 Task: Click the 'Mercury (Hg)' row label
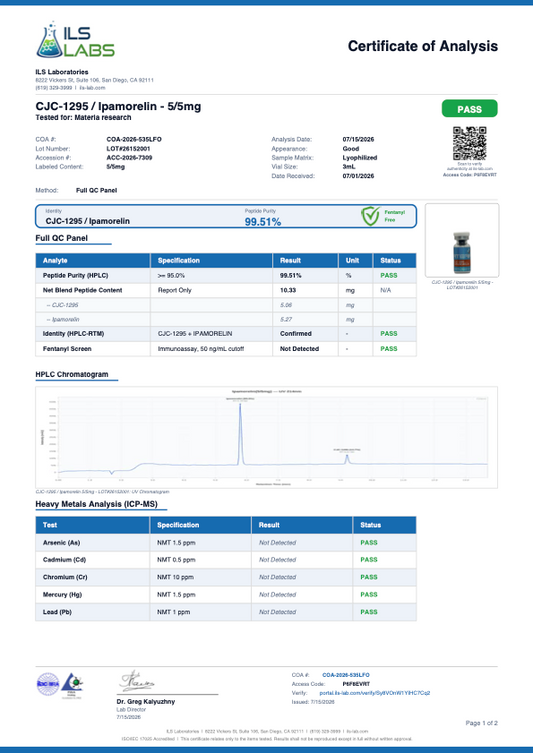click(x=62, y=595)
